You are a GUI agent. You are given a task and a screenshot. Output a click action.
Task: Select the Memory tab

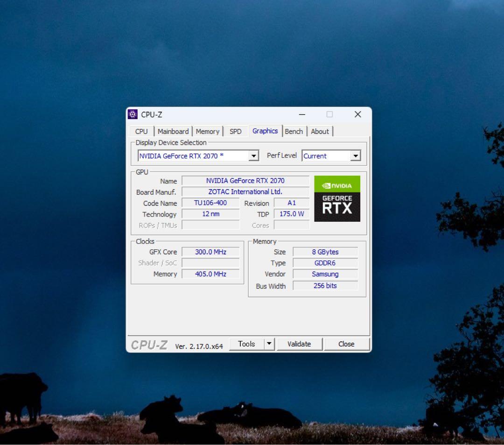click(x=208, y=131)
